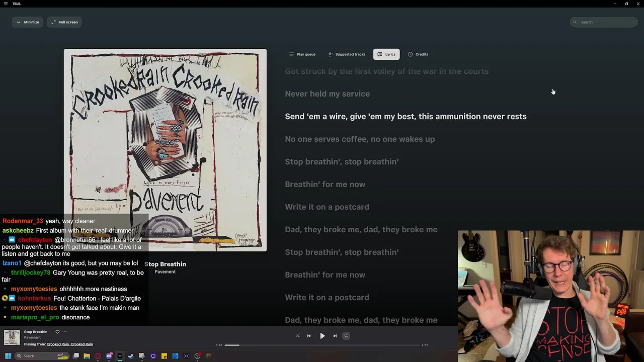
Task: Open the TIDAL hamburger menu
Action: pos(6,4)
